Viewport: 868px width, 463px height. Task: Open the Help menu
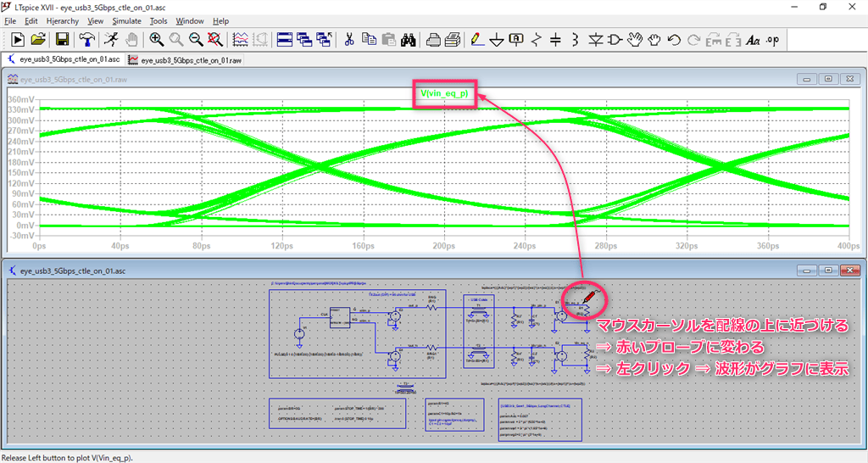point(221,21)
